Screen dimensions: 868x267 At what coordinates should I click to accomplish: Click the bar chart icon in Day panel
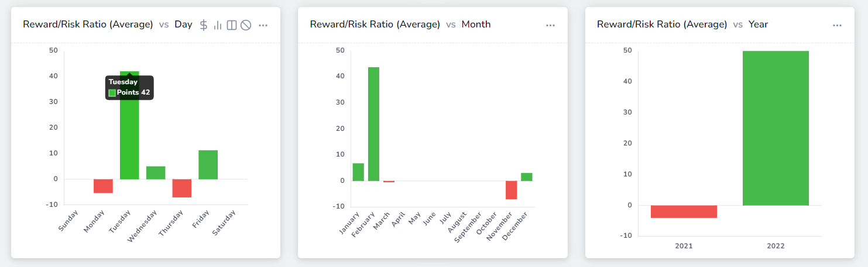click(218, 25)
